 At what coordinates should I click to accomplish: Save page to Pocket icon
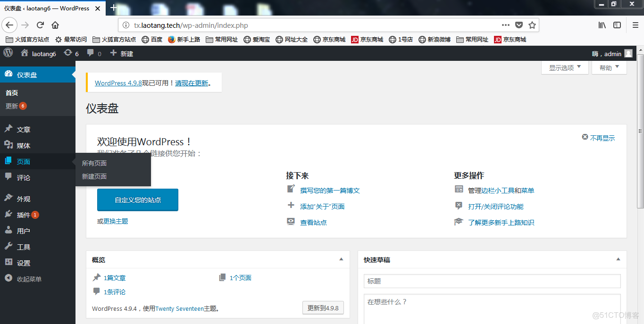click(x=519, y=25)
